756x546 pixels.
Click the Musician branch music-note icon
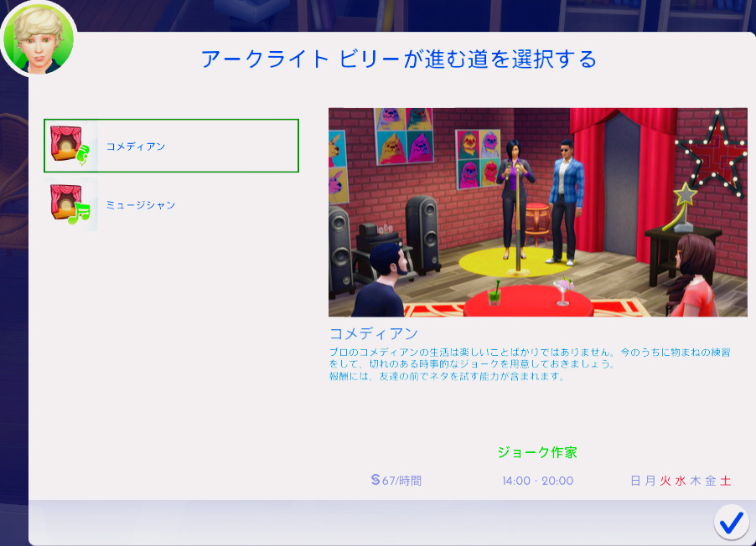(78, 214)
